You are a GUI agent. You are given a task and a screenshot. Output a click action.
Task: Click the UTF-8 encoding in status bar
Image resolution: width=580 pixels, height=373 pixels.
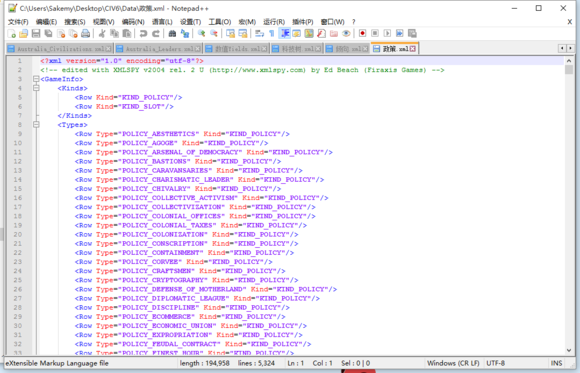pos(496,363)
